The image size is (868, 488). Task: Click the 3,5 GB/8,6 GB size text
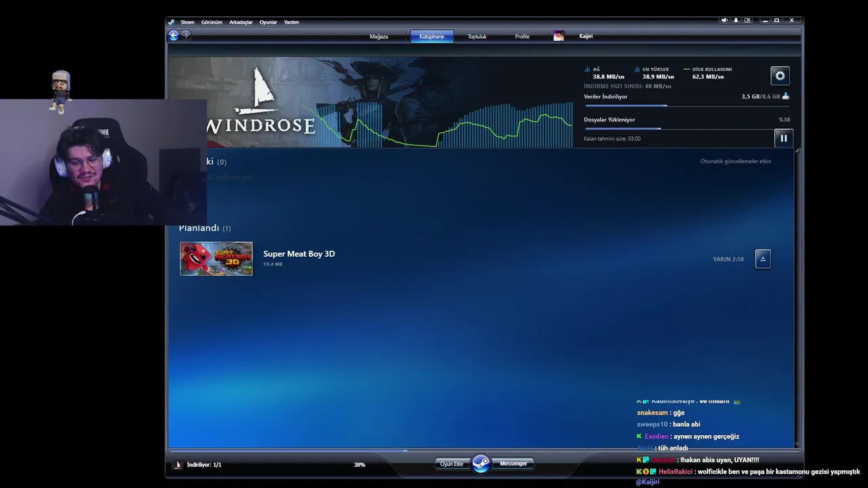coord(761,97)
